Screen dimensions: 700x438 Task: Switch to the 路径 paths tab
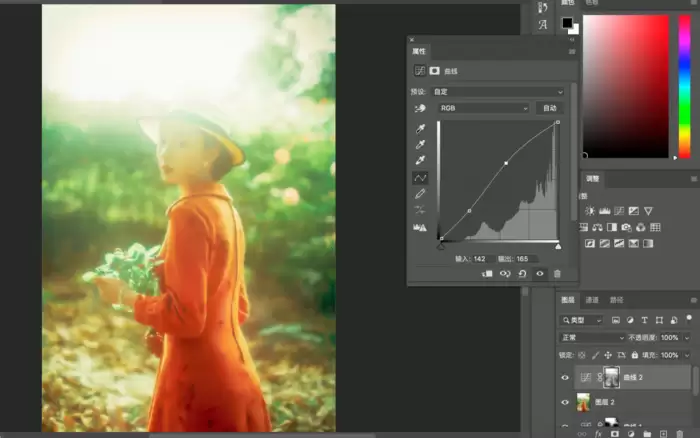pyautogui.click(x=617, y=300)
